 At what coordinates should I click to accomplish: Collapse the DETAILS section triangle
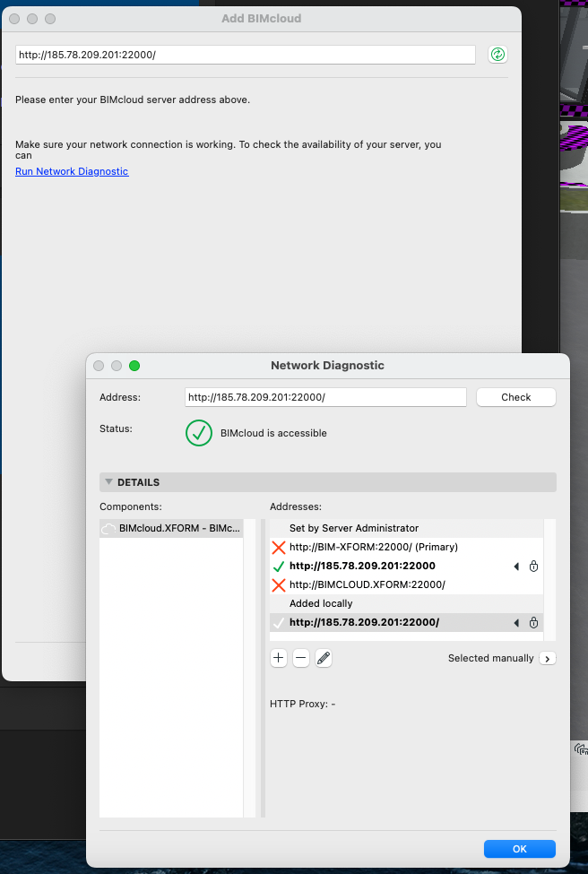coord(109,482)
